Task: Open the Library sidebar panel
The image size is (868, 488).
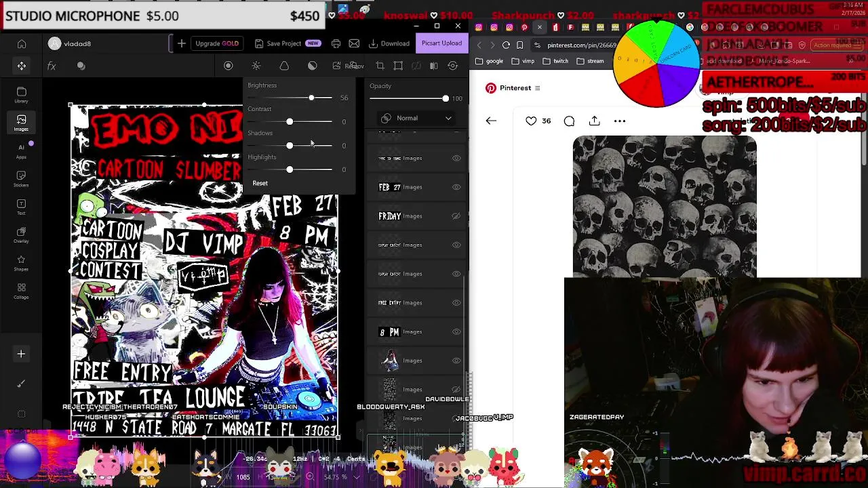Action: [x=21, y=95]
